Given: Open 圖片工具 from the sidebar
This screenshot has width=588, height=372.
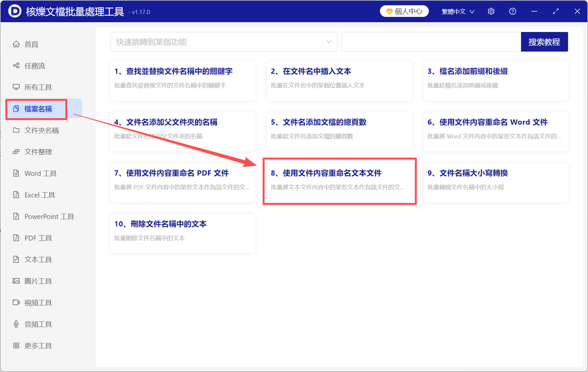Looking at the screenshot, I should click(x=38, y=281).
